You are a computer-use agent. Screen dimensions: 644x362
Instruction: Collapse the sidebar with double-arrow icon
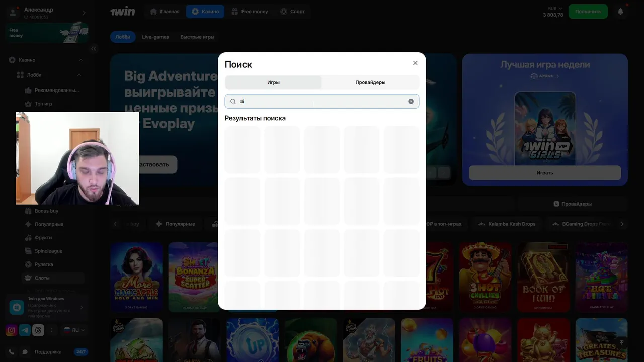coord(94,49)
